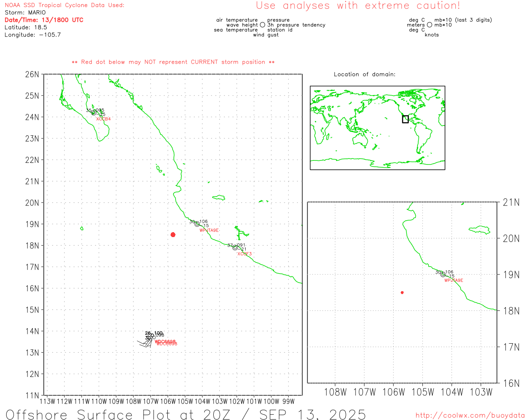525x420 pixels.
Task: Click the '26N' latitude label
Action: coord(32,74)
